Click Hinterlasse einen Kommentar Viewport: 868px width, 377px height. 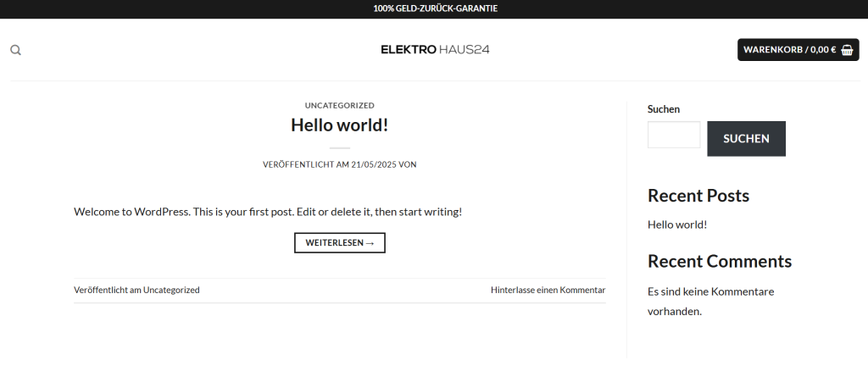point(548,290)
